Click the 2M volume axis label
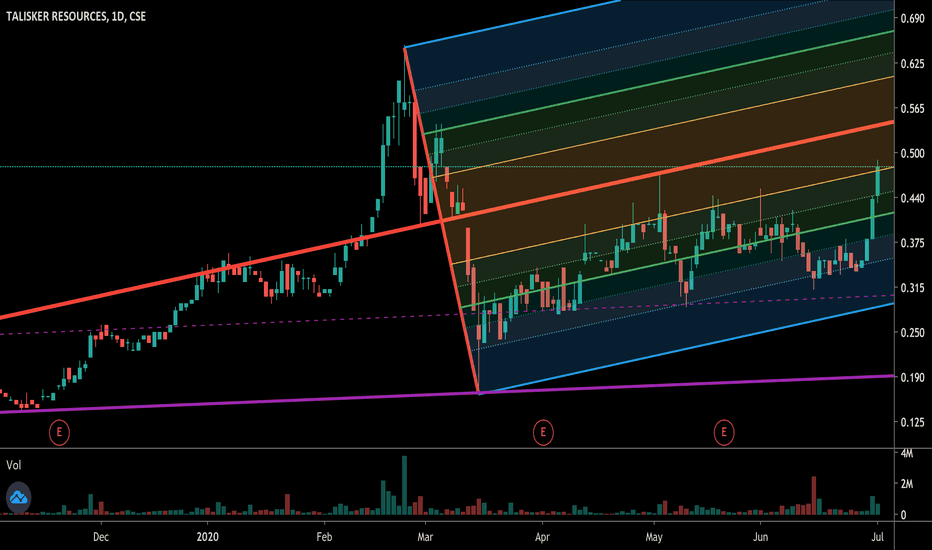 click(907, 484)
